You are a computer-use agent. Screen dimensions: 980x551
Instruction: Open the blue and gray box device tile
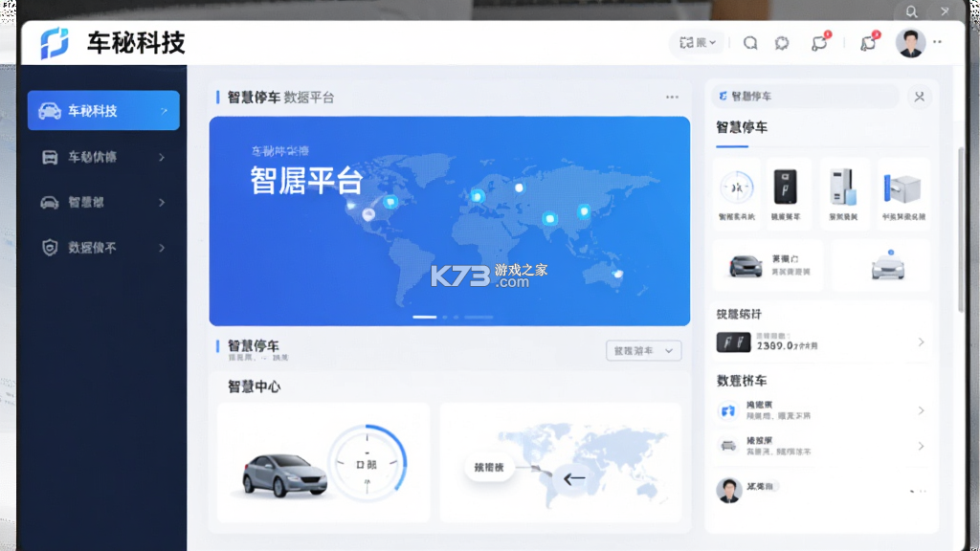point(903,192)
